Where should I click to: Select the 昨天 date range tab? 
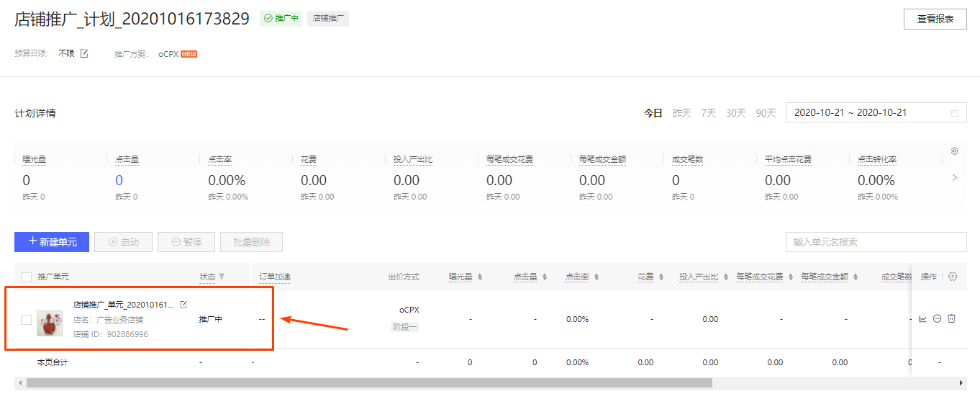681,113
